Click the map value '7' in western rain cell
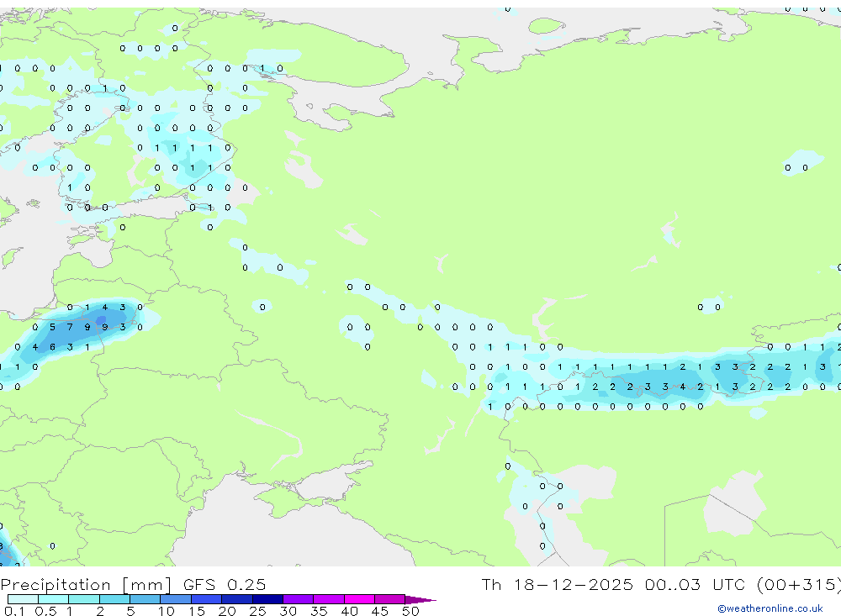The width and height of the screenshot is (841, 616). pyautogui.click(x=70, y=327)
